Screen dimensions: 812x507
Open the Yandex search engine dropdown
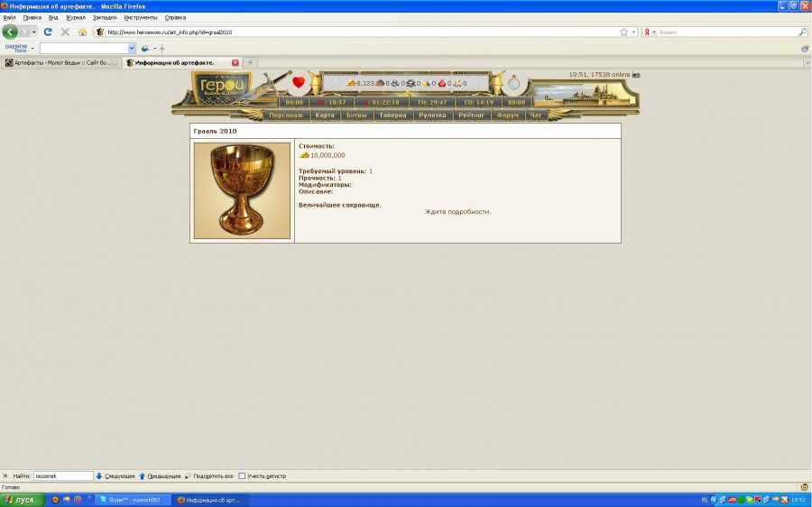click(x=654, y=32)
